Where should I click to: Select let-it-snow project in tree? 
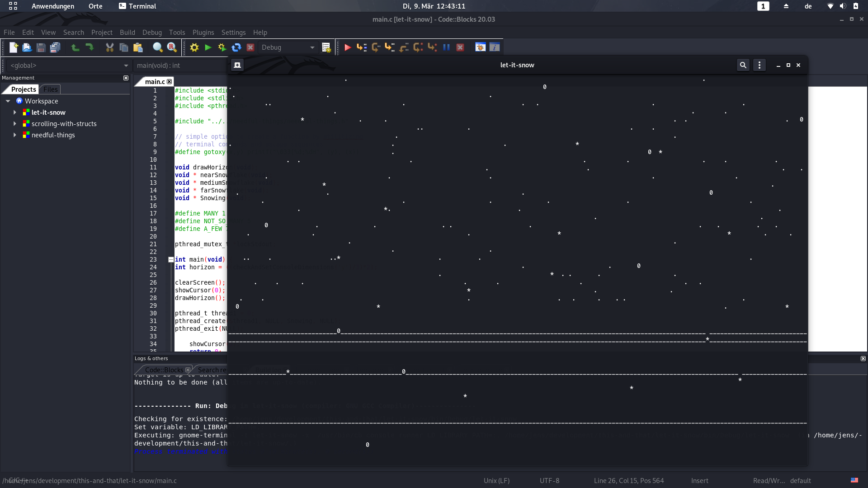(48, 113)
